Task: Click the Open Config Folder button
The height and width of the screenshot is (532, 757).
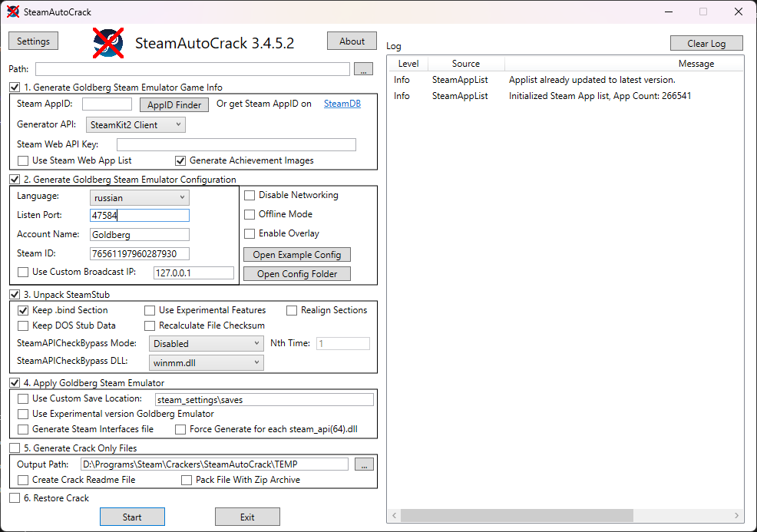Action: pyautogui.click(x=296, y=273)
